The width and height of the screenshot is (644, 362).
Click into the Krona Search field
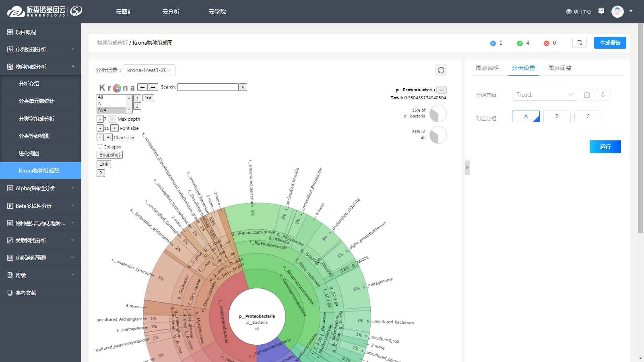pyautogui.click(x=208, y=87)
